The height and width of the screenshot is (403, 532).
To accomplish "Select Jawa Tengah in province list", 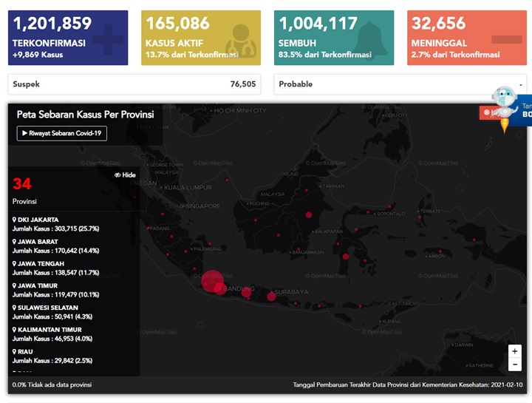I will coord(55,268).
